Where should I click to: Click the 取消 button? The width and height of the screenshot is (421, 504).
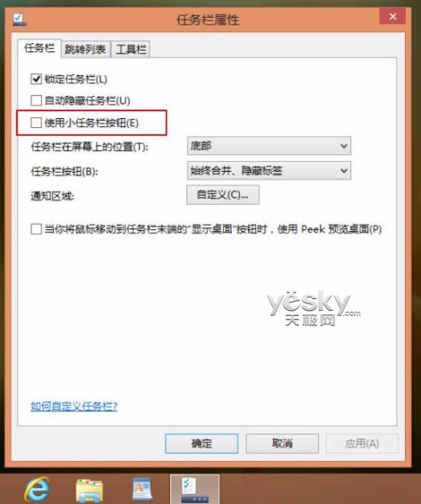coord(282,443)
